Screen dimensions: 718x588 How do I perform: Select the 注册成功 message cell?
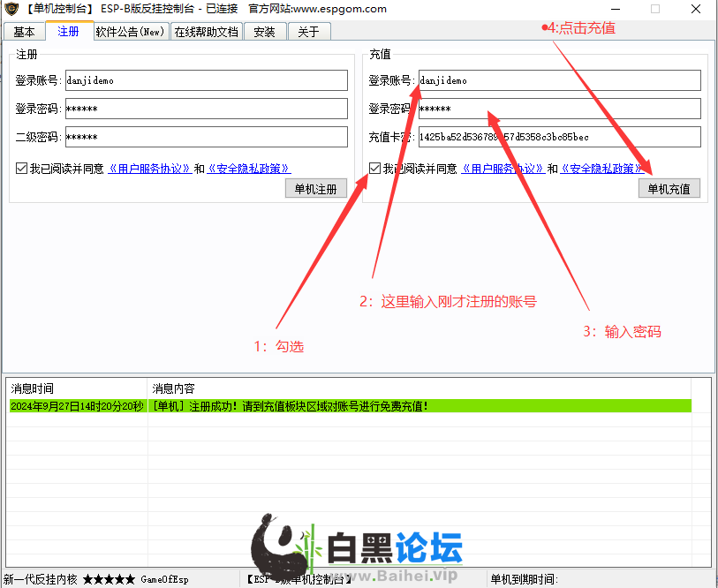419,406
